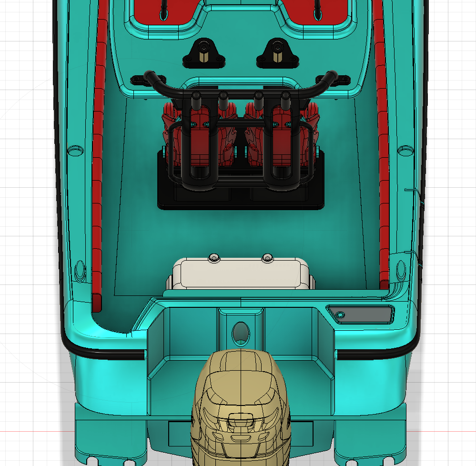Select the right black triangular bracket mount
476x466 pixels.
pyautogui.click(x=277, y=54)
